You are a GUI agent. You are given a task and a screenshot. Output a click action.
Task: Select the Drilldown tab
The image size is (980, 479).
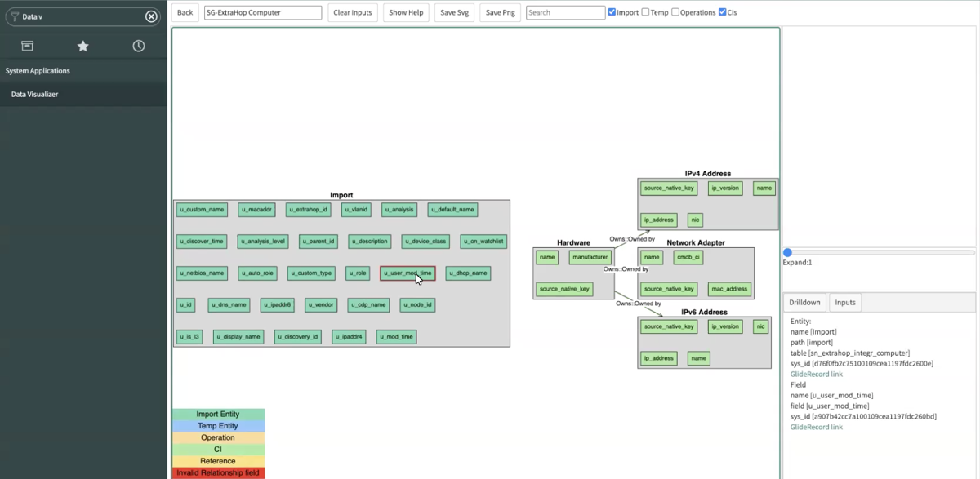pyautogui.click(x=804, y=302)
